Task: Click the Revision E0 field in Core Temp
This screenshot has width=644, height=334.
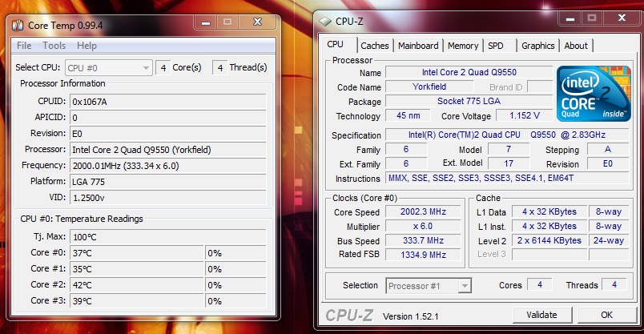Action: 168,134
